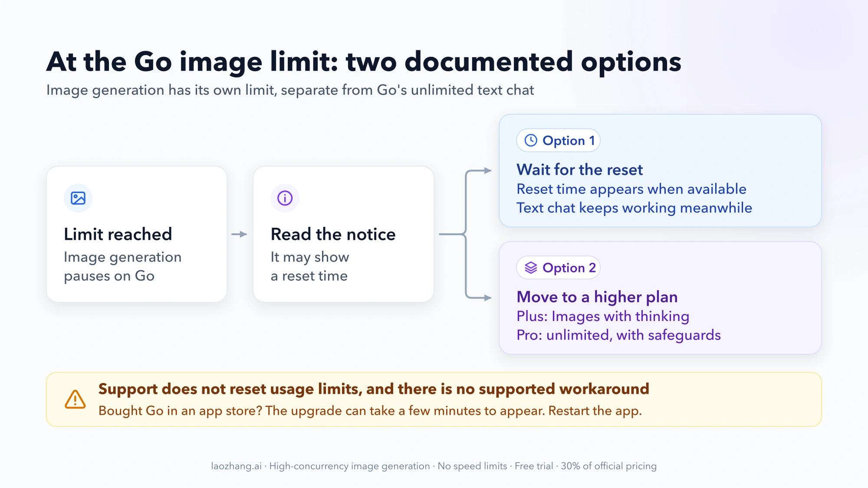
Task: Click the "Move to a higher plan" heading
Action: pyautogui.click(x=597, y=297)
